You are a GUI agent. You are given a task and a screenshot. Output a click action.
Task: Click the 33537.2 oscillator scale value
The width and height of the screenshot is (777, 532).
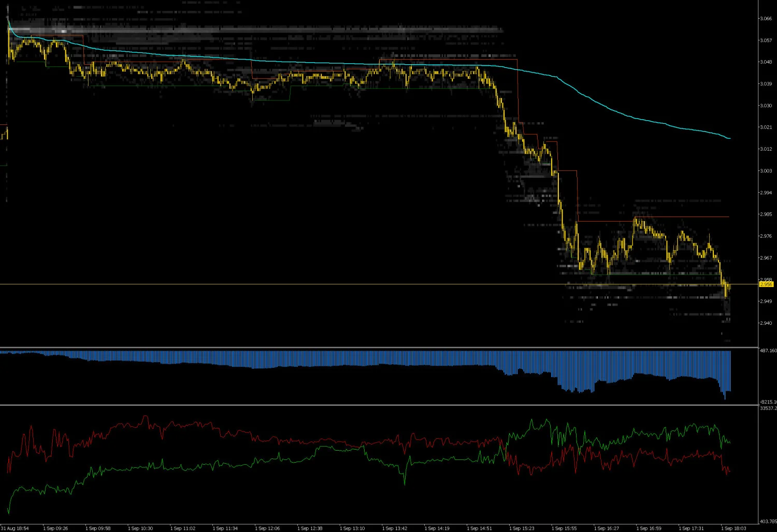point(768,408)
